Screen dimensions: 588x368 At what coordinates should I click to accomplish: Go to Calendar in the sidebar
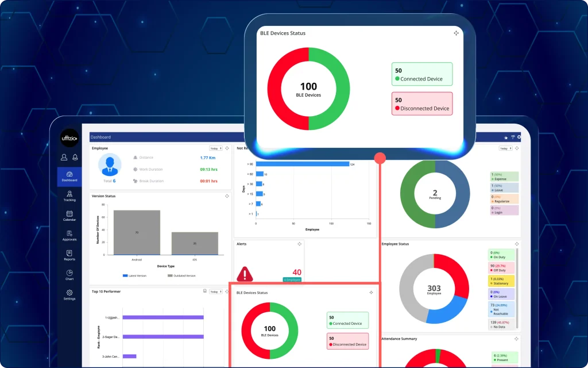tap(69, 216)
